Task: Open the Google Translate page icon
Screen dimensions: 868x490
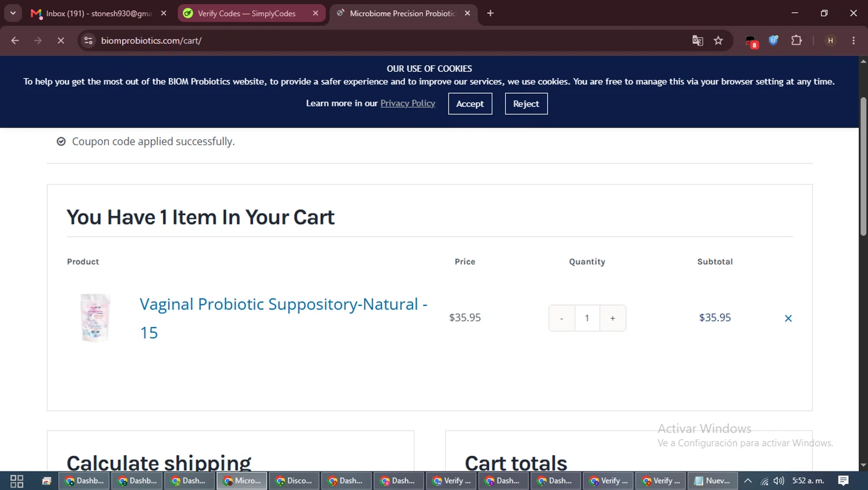Action: tap(698, 40)
